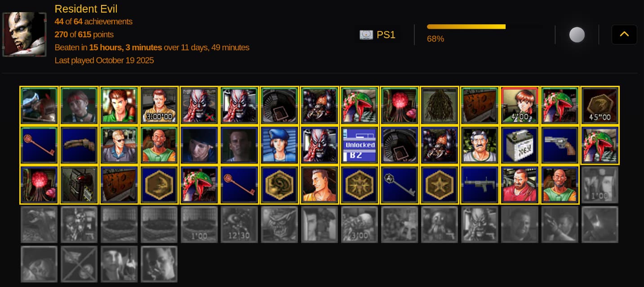The image size is (644, 287).
Task: Select the 45"00 speedrun achievement badge
Action: (x=600, y=106)
